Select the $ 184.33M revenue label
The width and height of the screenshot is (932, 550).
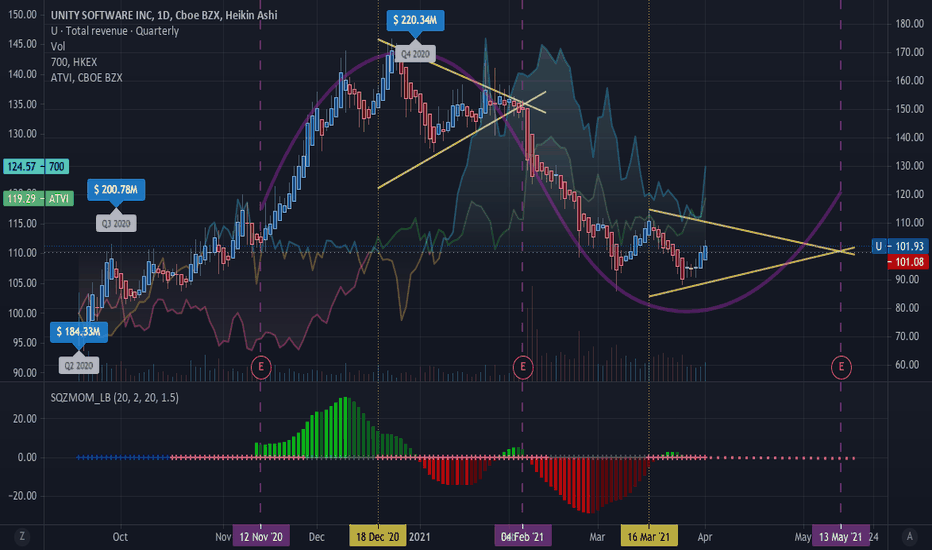(78, 332)
